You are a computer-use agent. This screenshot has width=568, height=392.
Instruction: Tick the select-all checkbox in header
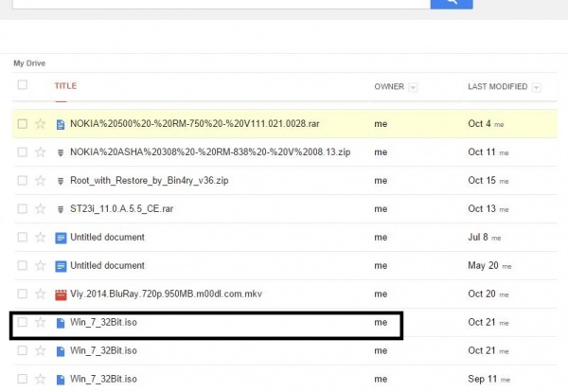tap(23, 85)
